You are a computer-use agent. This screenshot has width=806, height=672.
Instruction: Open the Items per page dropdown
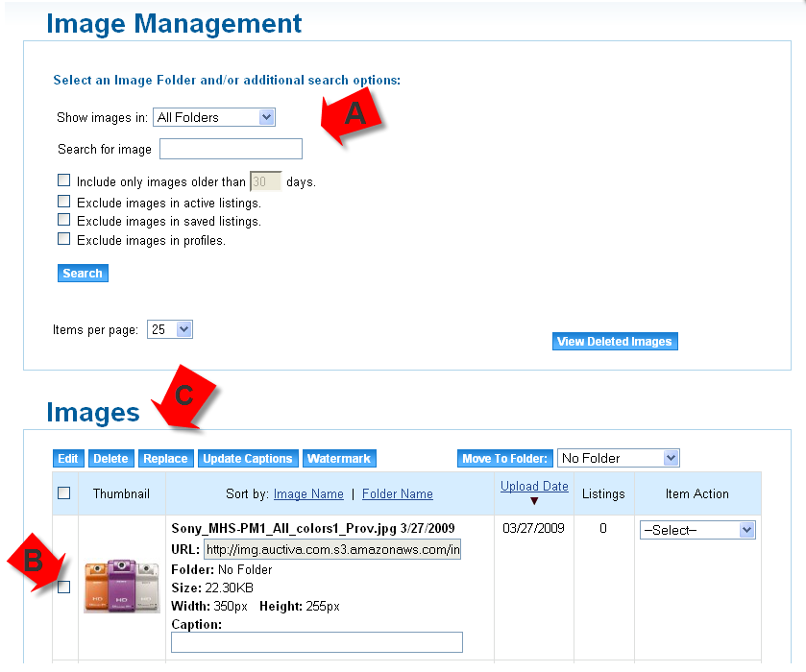[x=169, y=328]
